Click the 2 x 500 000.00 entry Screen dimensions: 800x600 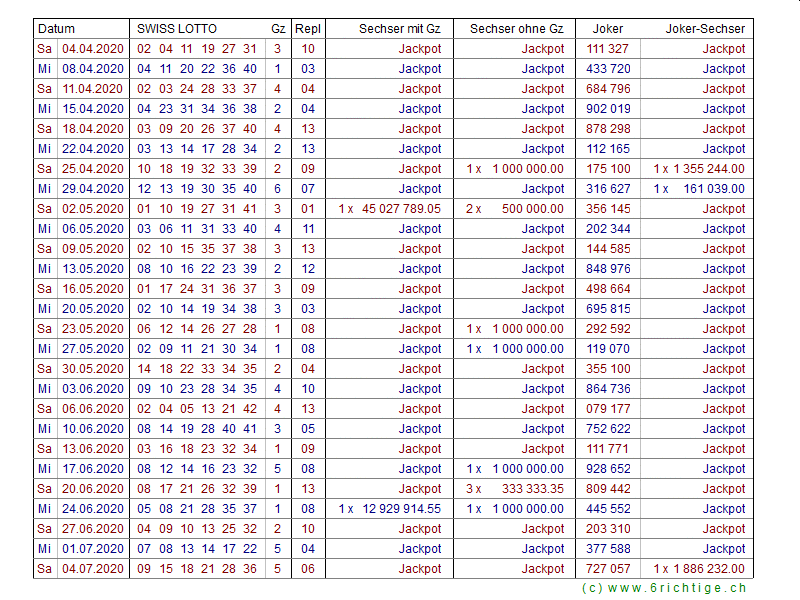(516, 209)
